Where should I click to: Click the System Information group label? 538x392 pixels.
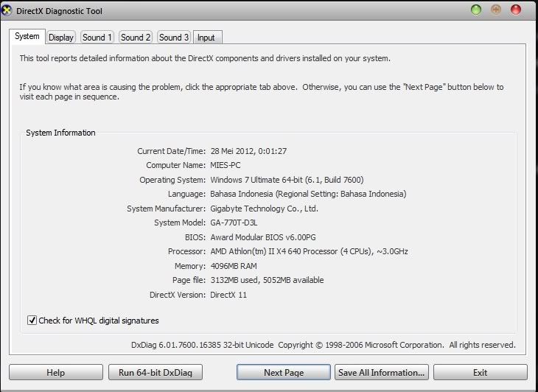[x=60, y=133]
